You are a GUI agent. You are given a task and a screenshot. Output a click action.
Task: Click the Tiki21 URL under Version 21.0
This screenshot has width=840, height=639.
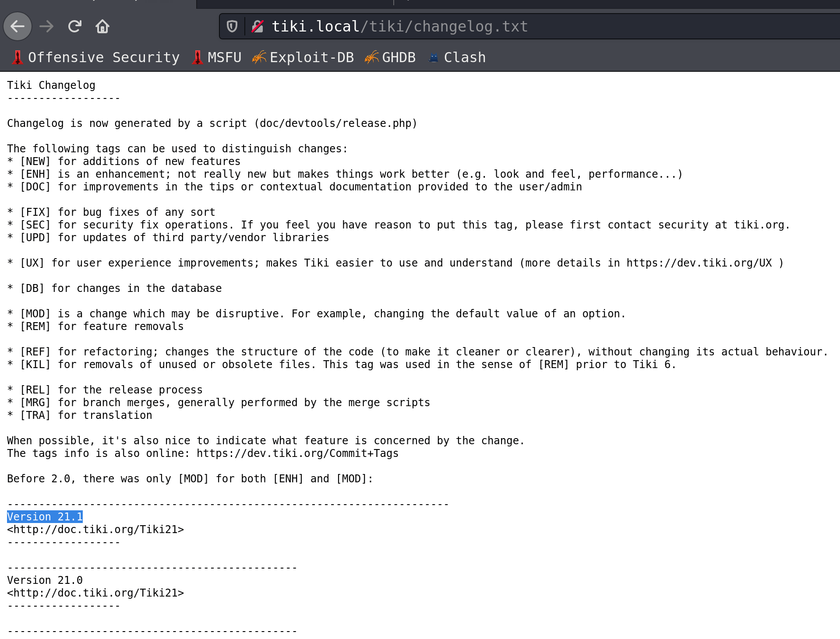tap(95, 593)
